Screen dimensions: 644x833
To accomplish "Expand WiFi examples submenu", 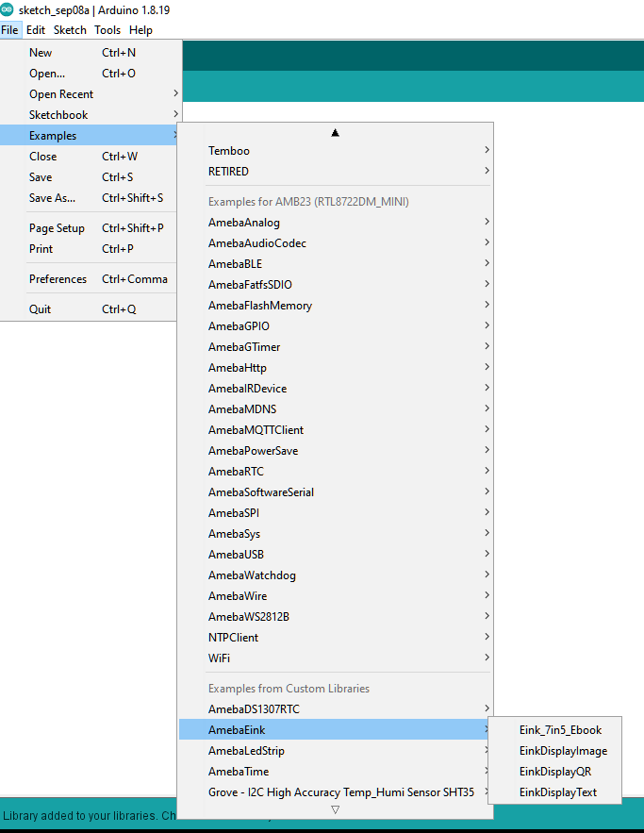I will pos(336,658).
